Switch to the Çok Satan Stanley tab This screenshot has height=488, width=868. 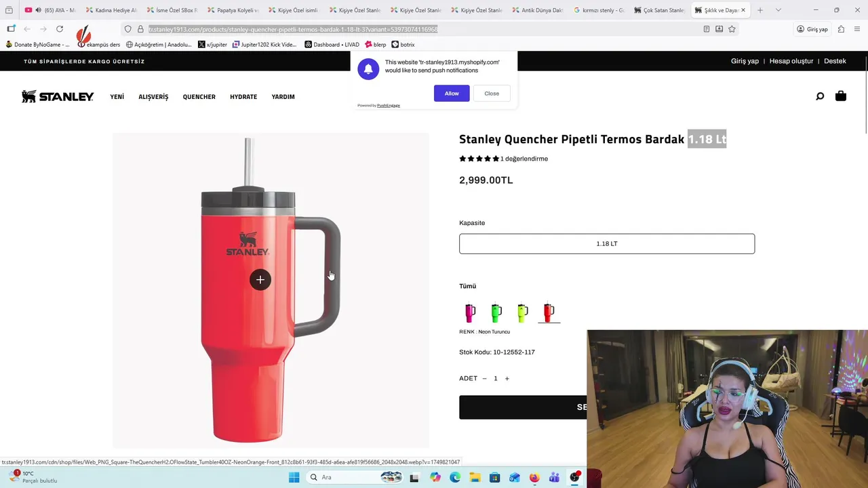pyautogui.click(x=659, y=10)
